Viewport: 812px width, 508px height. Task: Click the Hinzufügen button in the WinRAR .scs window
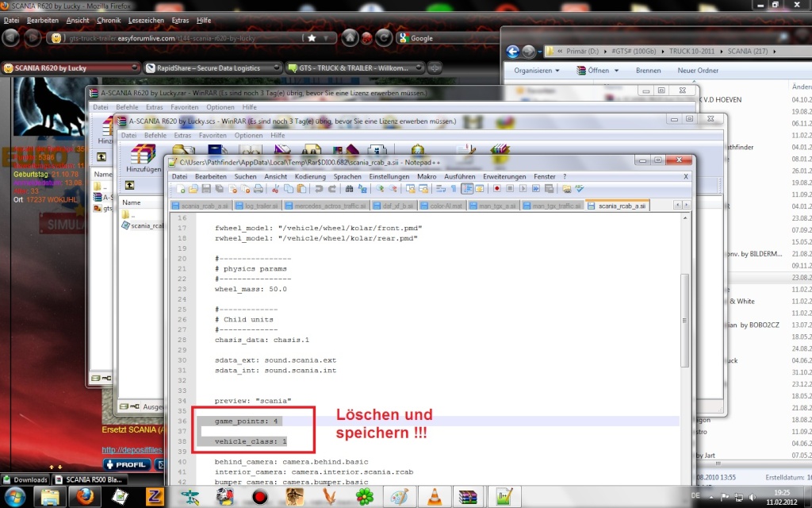pos(143,158)
